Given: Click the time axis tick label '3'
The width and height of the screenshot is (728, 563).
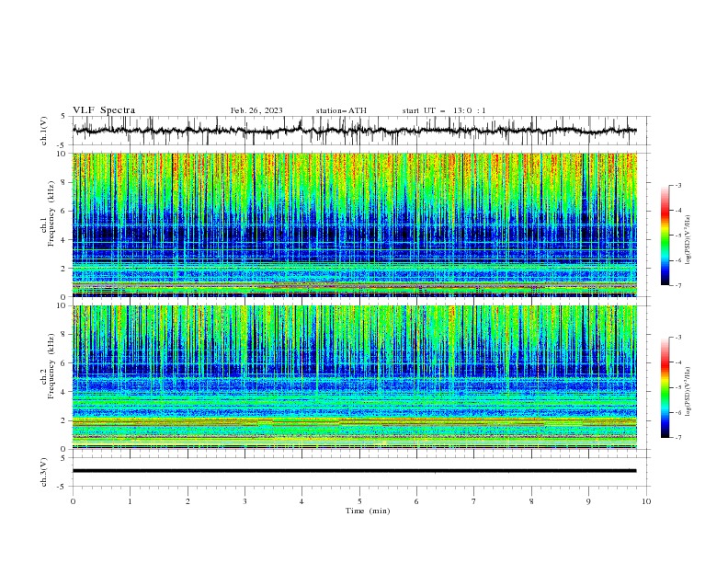Looking at the screenshot, I should [245, 501].
